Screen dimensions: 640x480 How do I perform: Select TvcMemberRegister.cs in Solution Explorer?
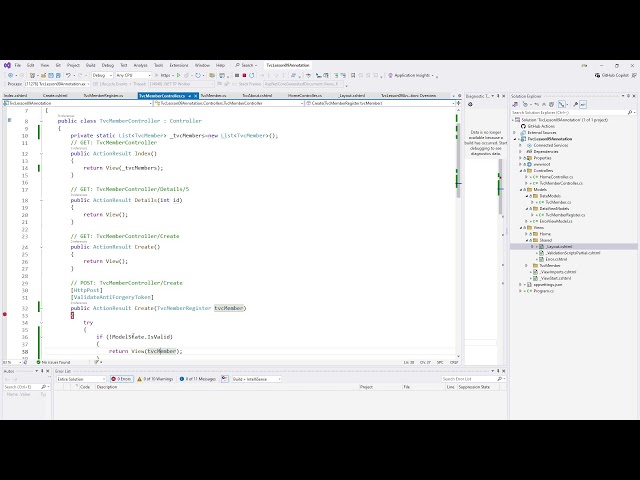click(x=565, y=215)
